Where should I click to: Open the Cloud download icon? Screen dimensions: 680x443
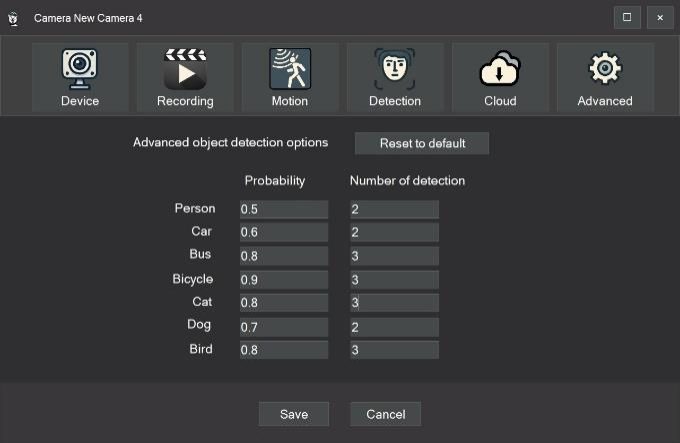[x=500, y=70]
